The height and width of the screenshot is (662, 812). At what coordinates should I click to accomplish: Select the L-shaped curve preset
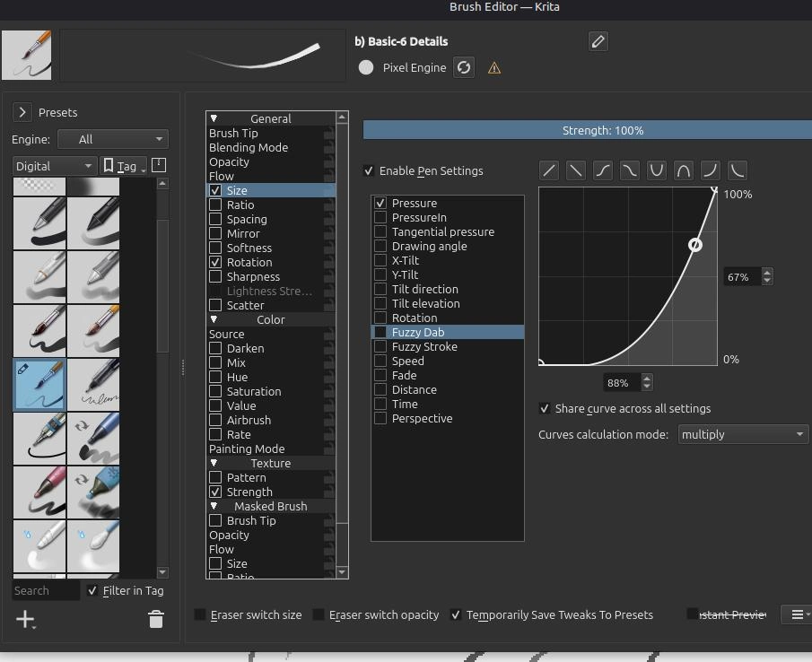click(738, 170)
